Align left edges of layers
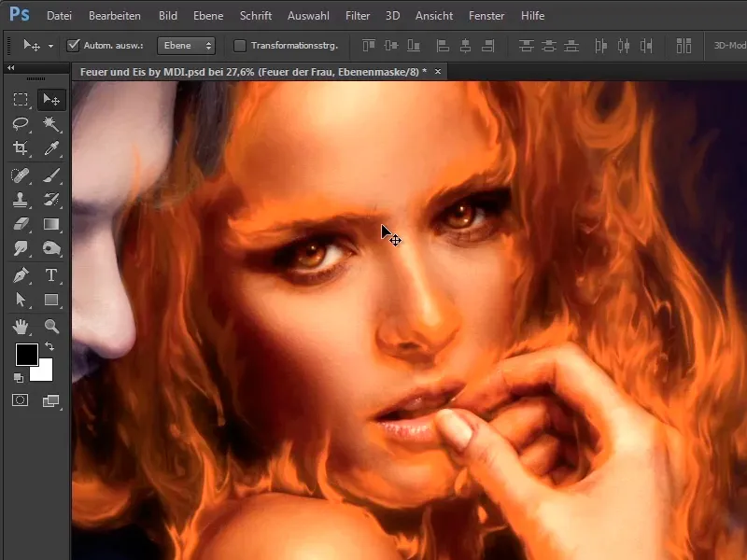 point(443,46)
